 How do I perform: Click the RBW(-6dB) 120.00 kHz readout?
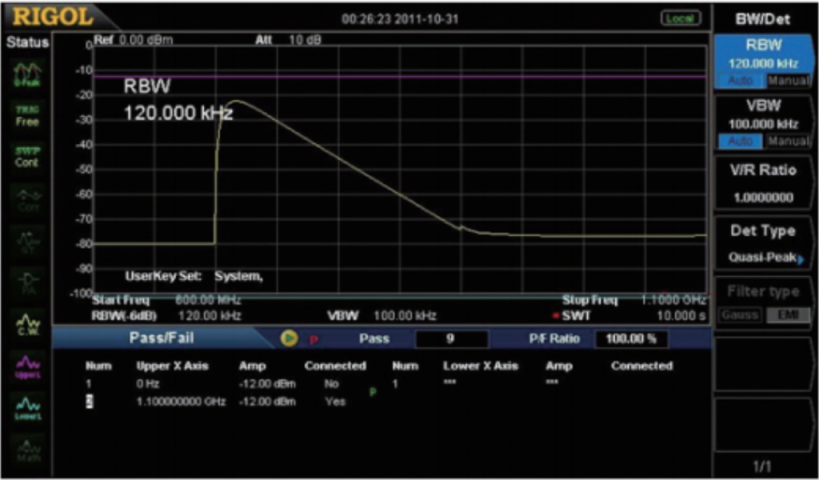167,315
